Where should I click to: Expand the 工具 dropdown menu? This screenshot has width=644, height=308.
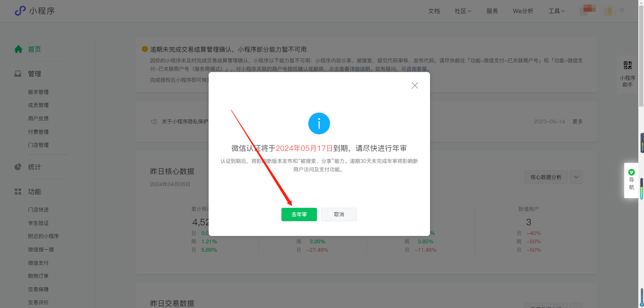pos(556,11)
